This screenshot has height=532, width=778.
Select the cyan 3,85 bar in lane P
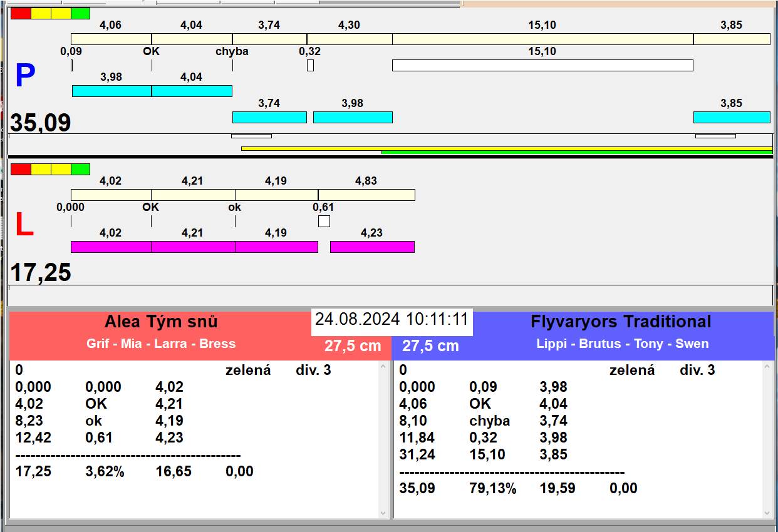731,117
